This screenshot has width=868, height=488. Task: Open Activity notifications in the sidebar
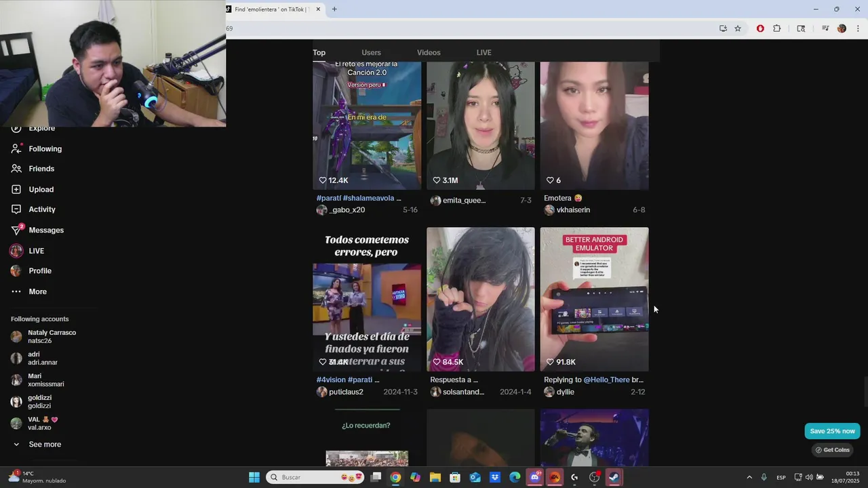42,209
